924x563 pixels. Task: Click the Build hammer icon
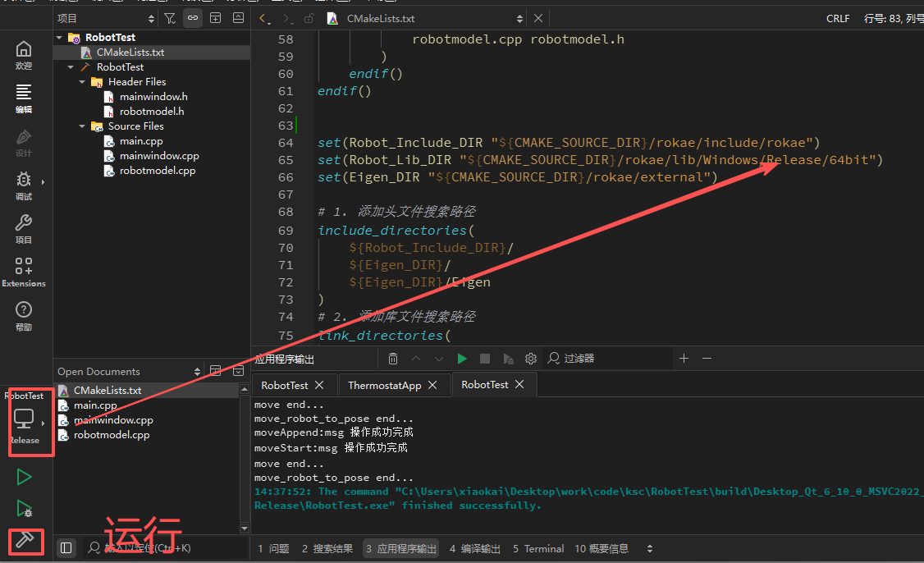[24, 541]
